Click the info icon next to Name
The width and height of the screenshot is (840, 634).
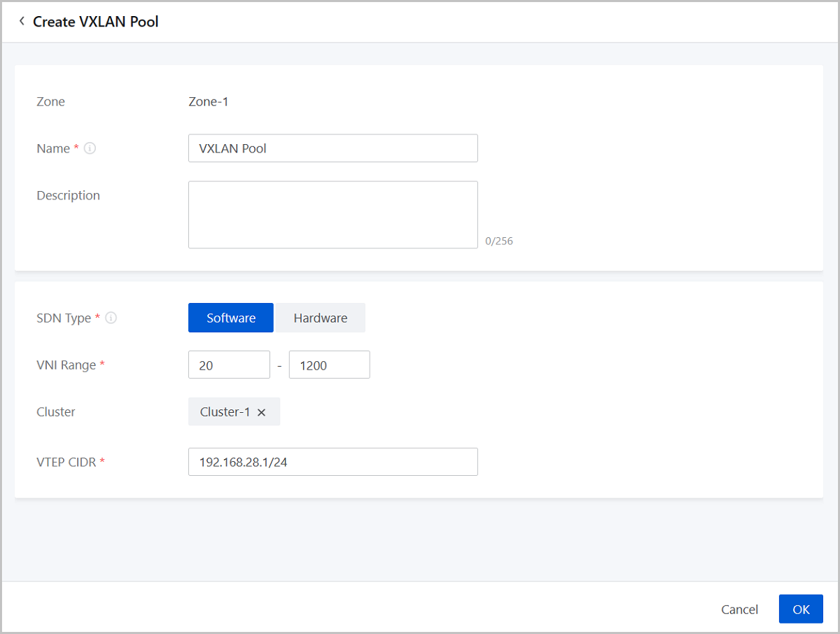(90, 148)
